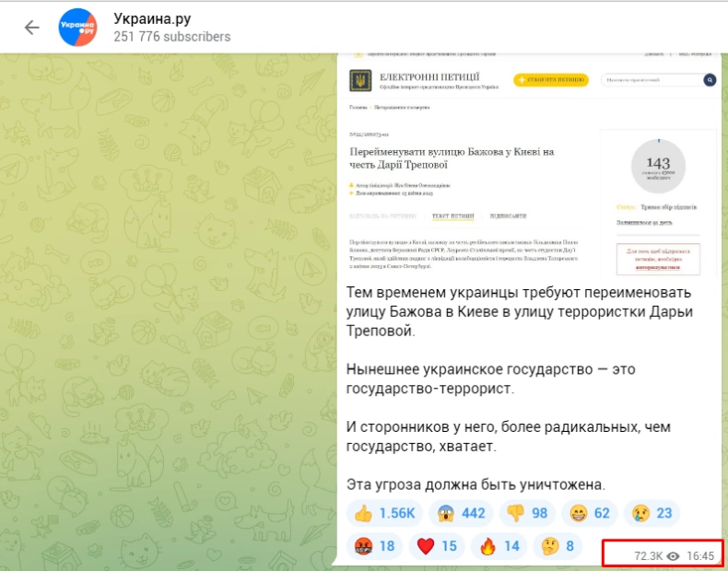
Task: Click the search icon in petition screenshot
Action: click(x=710, y=80)
